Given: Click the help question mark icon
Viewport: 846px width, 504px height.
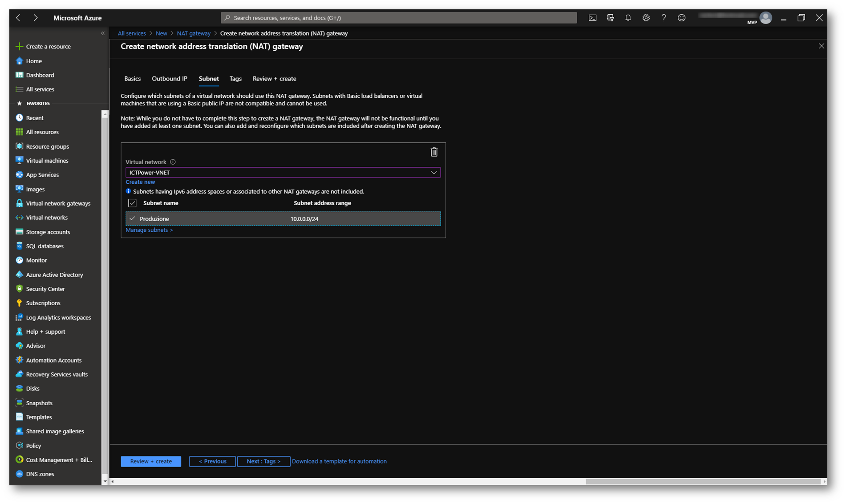Looking at the screenshot, I should 664,18.
